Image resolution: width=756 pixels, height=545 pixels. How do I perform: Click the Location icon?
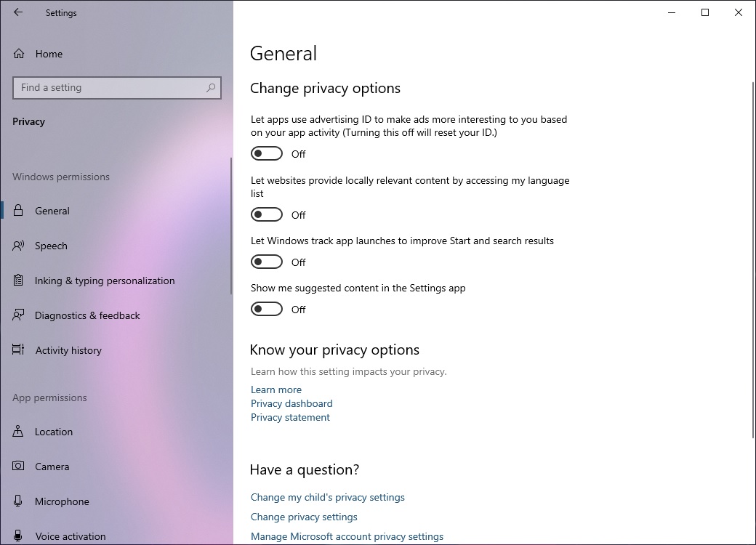click(18, 432)
